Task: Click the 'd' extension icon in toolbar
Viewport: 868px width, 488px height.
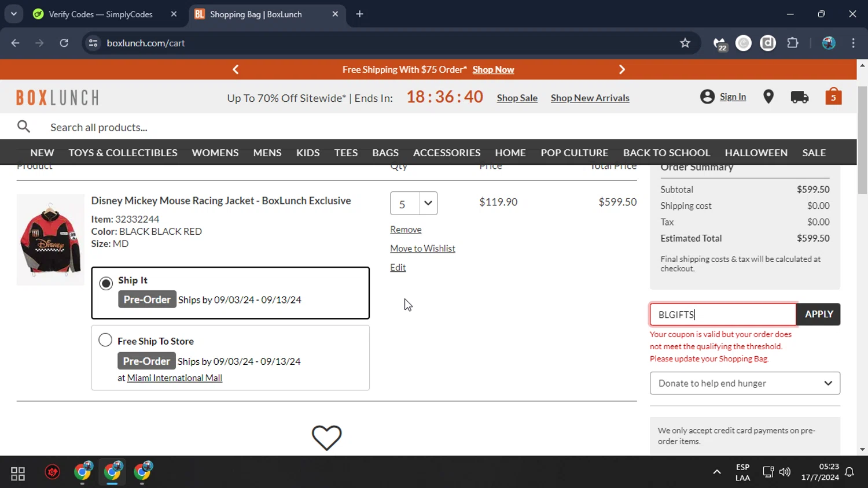Action: [x=768, y=43]
